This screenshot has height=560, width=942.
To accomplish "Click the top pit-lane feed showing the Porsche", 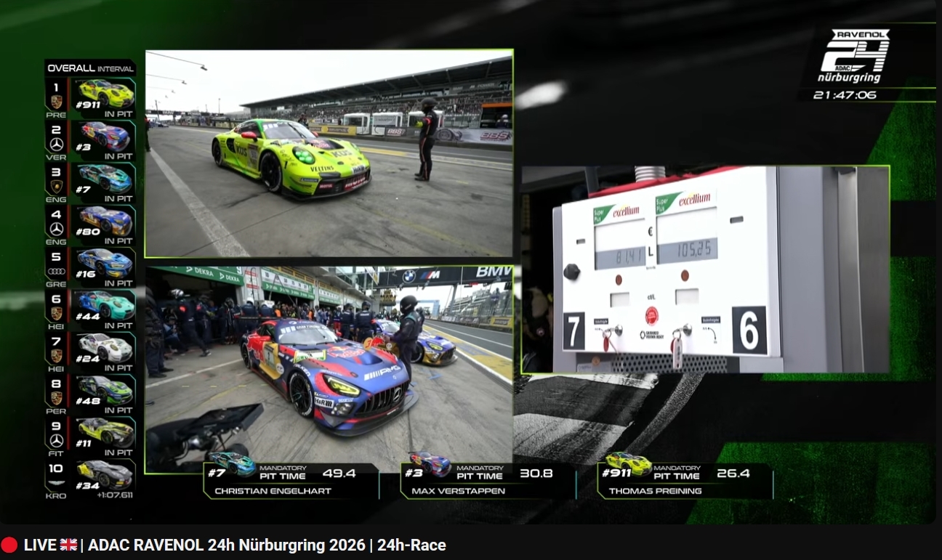I will (329, 153).
